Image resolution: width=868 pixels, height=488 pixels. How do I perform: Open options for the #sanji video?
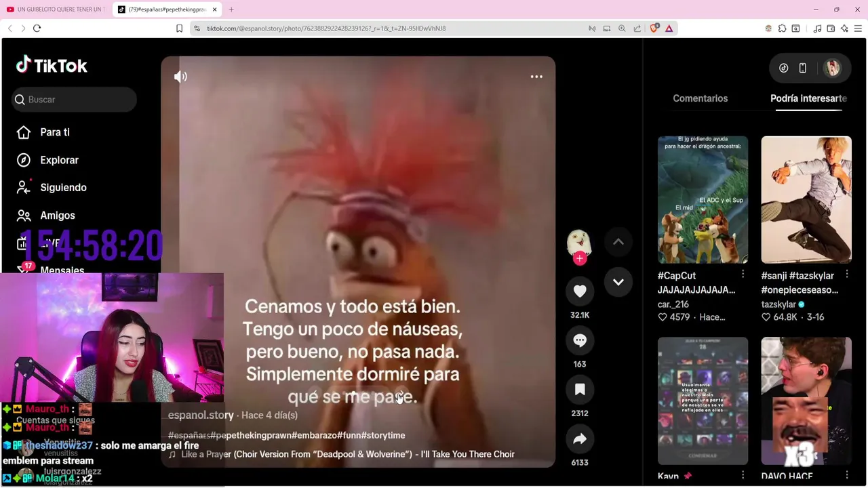point(848,275)
